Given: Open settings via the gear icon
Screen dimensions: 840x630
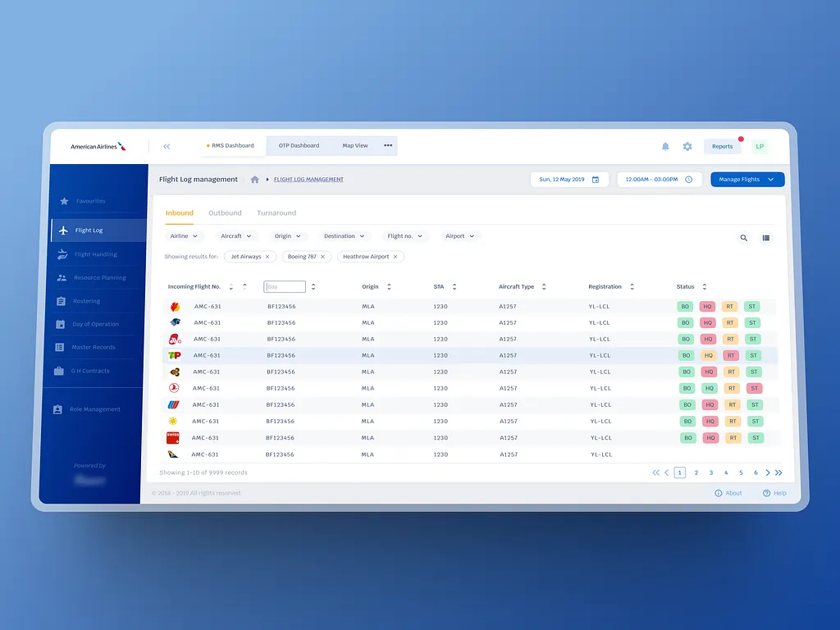Looking at the screenshot, I should tap(687, 147).
